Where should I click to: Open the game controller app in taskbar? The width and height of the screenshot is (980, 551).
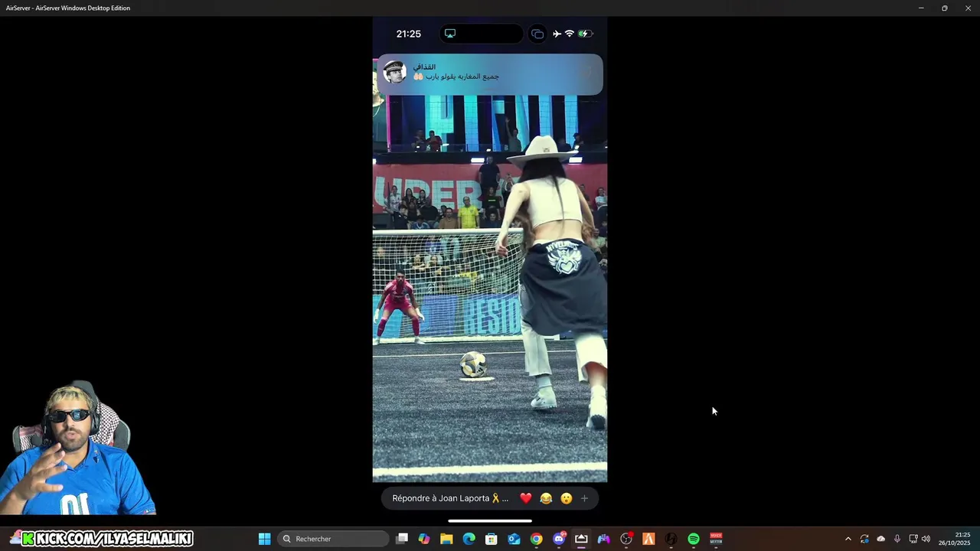point(603,539)
